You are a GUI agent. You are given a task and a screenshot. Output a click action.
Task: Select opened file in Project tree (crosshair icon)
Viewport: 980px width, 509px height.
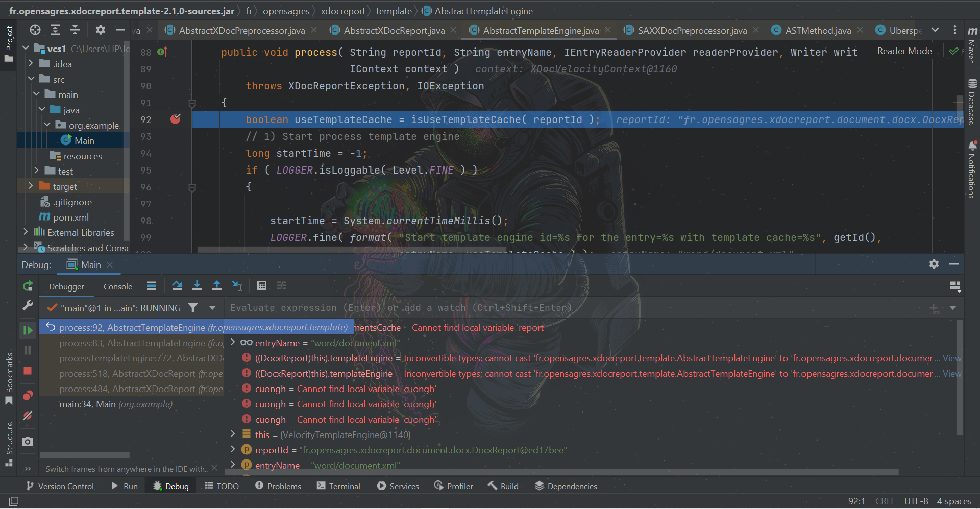[x=35, y=30]
